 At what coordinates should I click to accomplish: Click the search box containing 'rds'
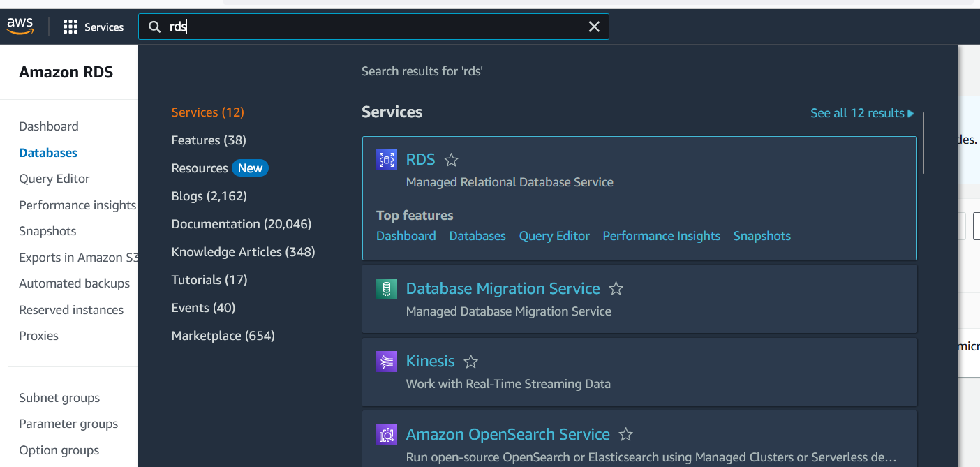click(373, 27)
